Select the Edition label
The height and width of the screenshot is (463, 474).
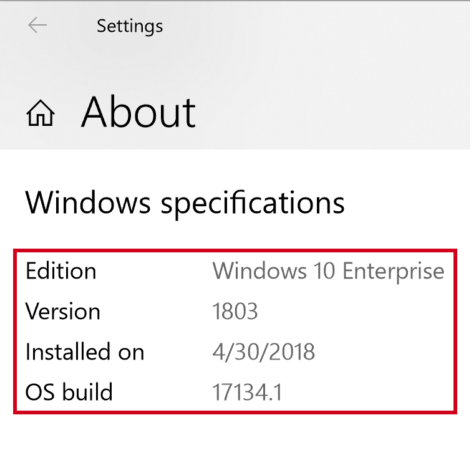[61, 271]
